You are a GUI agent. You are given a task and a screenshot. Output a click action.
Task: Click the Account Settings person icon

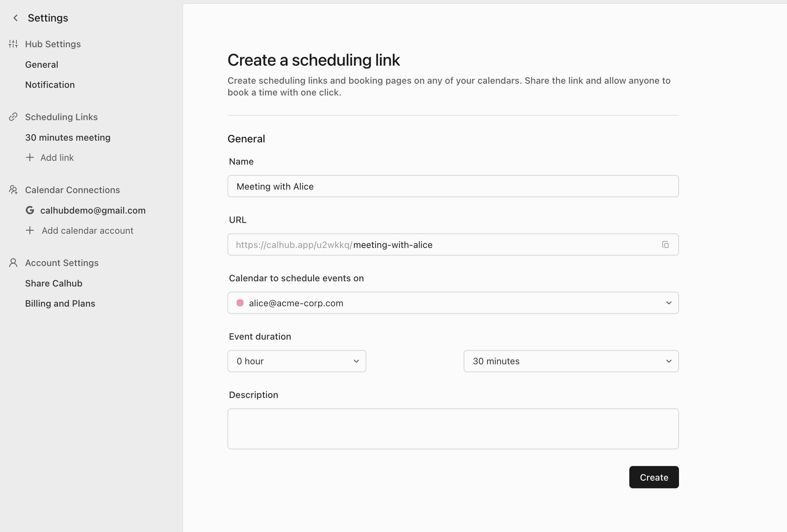click(x=13, y=263)
